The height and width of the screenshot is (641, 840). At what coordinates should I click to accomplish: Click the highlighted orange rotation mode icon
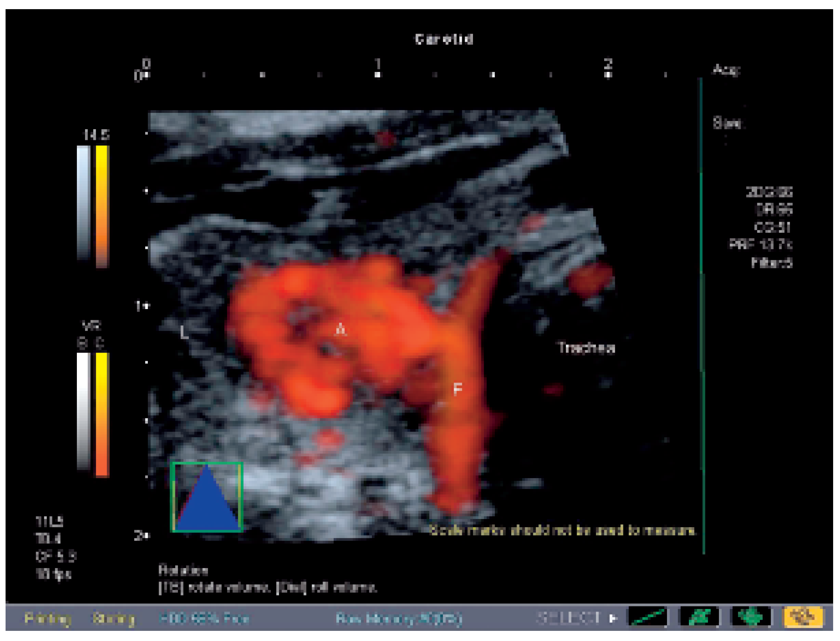(803, 617)
